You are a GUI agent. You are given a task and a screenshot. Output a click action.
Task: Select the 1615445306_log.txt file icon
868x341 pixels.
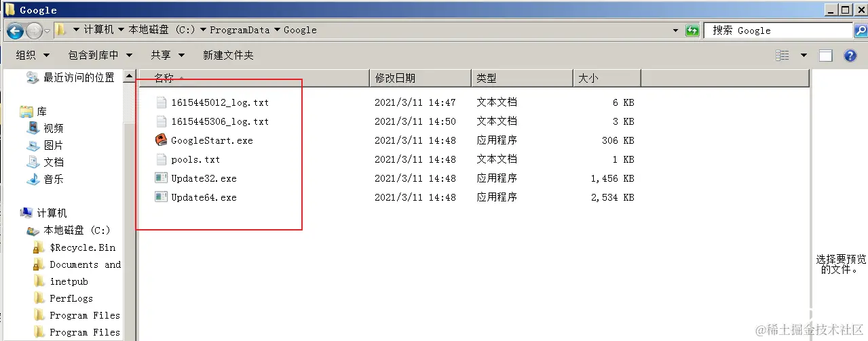click(161, 121)
